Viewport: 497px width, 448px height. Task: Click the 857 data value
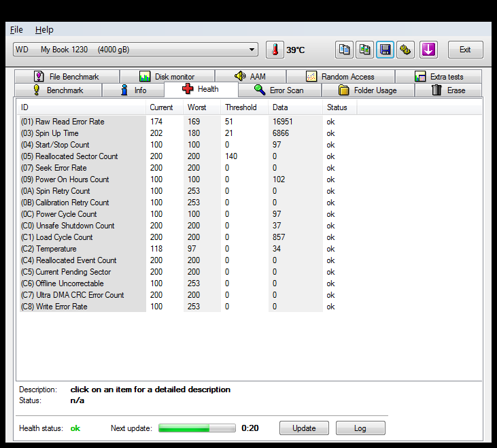(x=279, y=237)
